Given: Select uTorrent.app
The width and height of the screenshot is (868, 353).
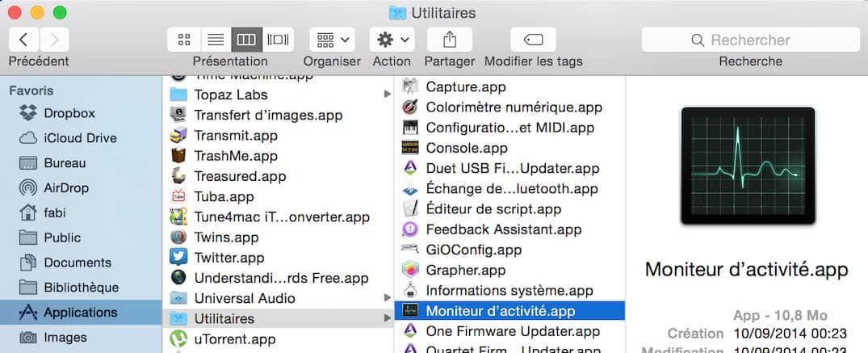Looking at the screenshot, I should tap(278, 338).
